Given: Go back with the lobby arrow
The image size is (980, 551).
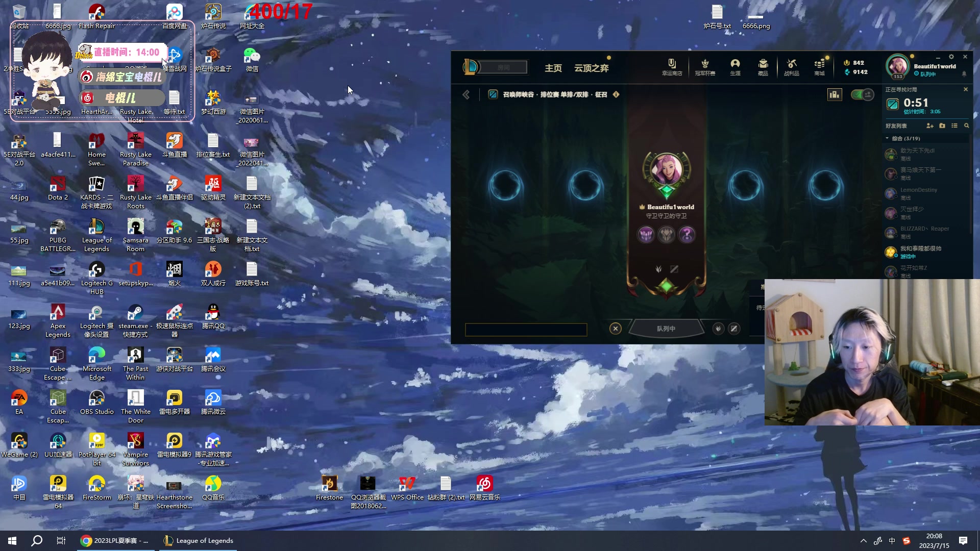Looking at the screenshot, I should pos(466,94).
